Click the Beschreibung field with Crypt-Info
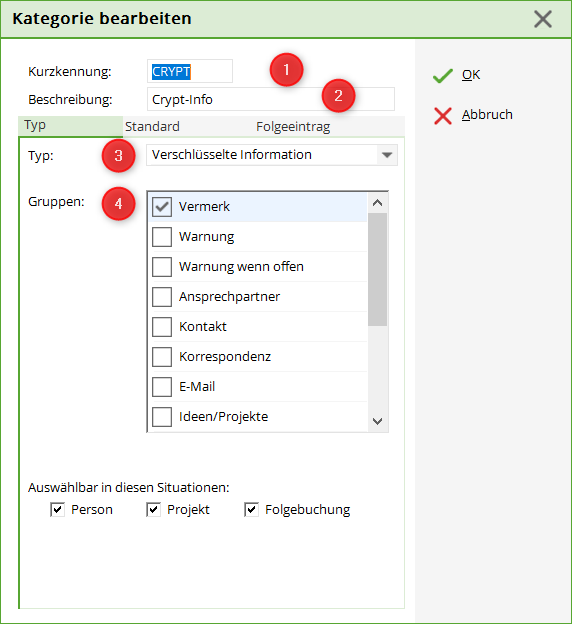Image resolution: width=572 pixels, height=624 pixels. [271, 99]
